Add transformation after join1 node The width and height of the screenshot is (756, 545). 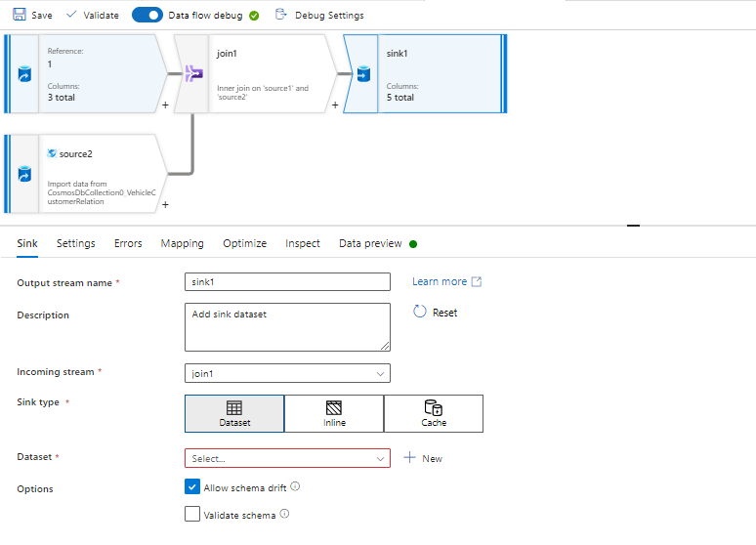(335, 105)
